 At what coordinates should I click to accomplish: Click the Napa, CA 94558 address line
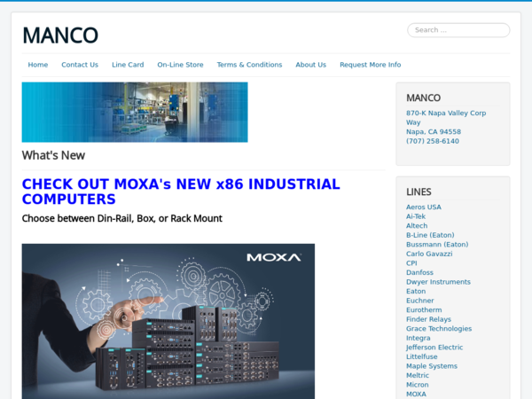pos(434,131)
